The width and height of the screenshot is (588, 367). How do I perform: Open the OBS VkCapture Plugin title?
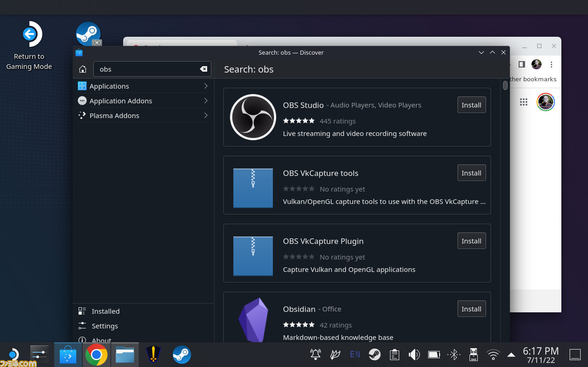(323, 241)
